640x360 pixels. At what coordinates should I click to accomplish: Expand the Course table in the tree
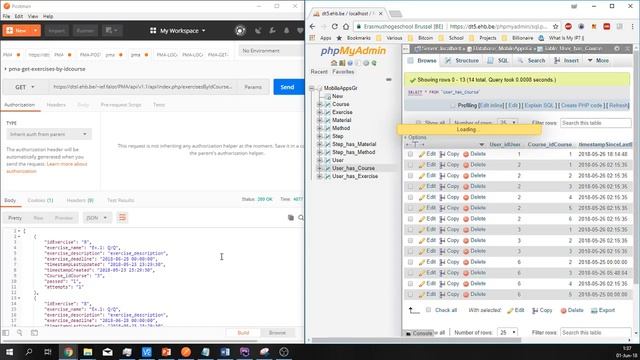coord(320,104)
